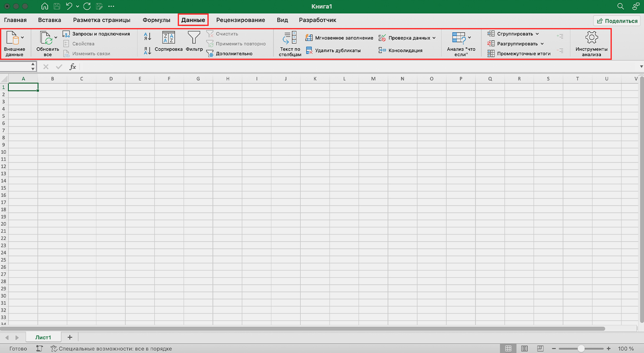The height and width of the screenshot is (353, 644).
Task: Toggle page break preview view
Action: tap(540, 348)
